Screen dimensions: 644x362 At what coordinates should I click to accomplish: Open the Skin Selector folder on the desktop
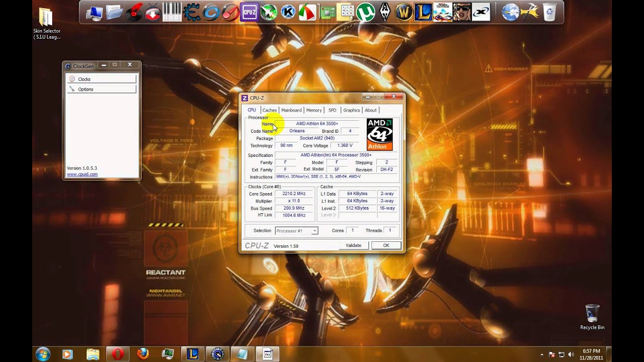(46, 24)
